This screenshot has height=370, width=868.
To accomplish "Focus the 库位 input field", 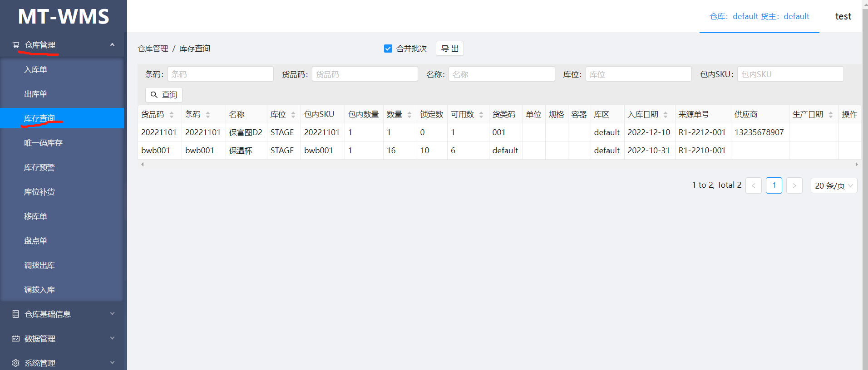I will coord(639,74).
